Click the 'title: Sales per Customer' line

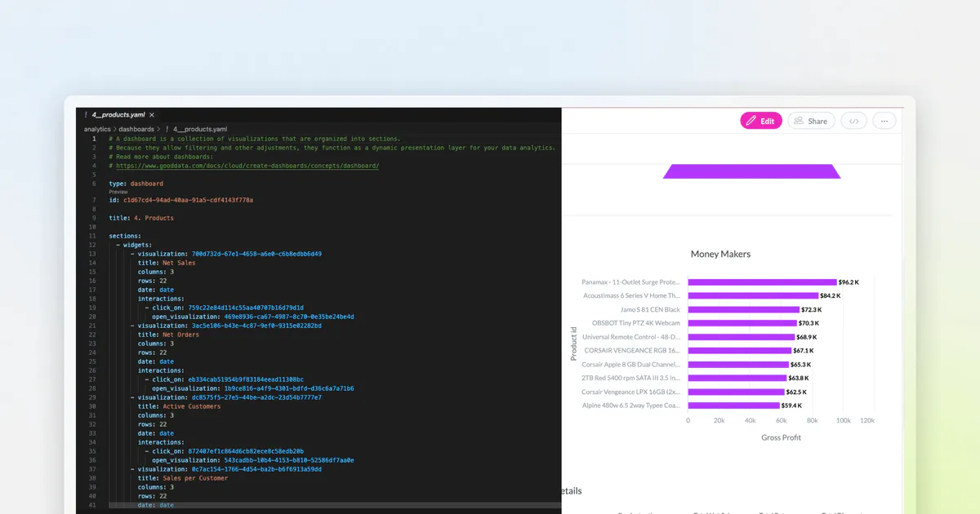(x=183, y=478)
